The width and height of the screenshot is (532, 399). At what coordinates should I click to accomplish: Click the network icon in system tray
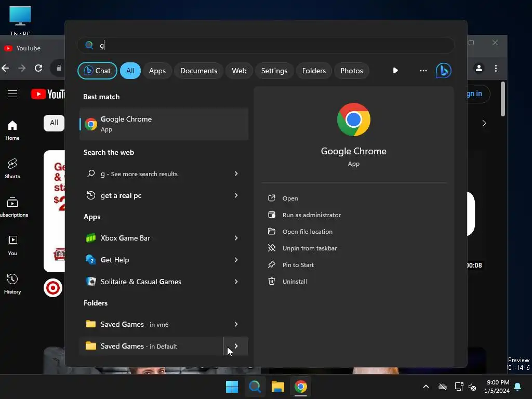tap(459, 387)
